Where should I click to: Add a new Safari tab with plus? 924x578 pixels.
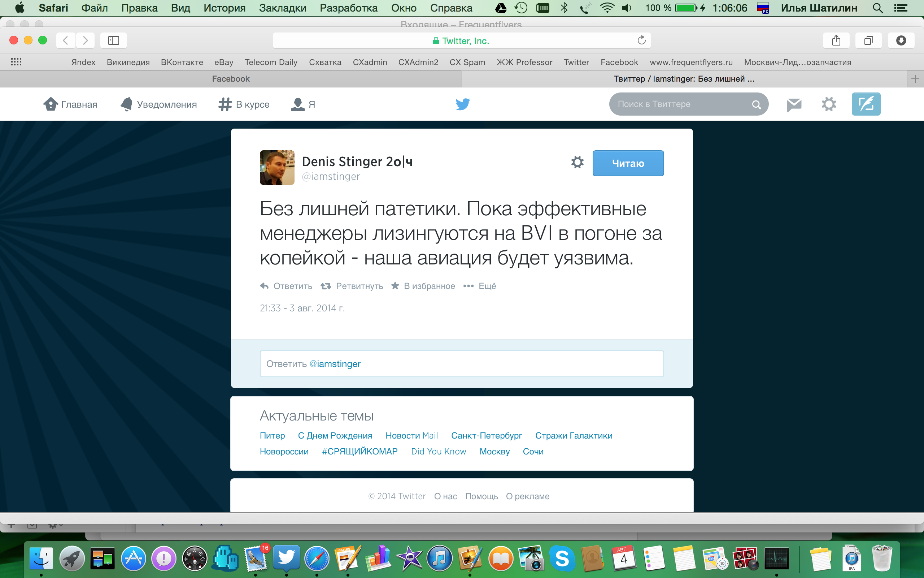[915, 79]
